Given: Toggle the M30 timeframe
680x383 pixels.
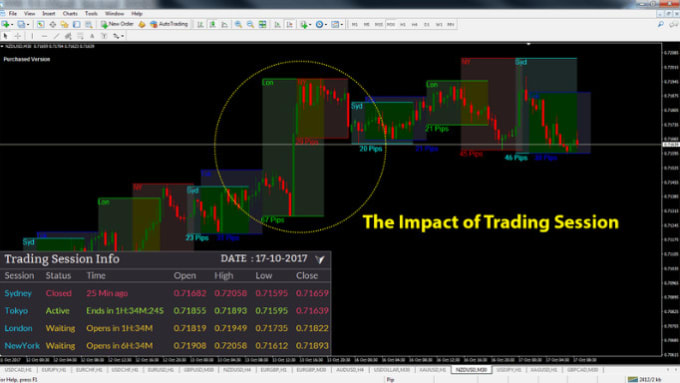Looking at the screenshot, I should coord(391,25).
